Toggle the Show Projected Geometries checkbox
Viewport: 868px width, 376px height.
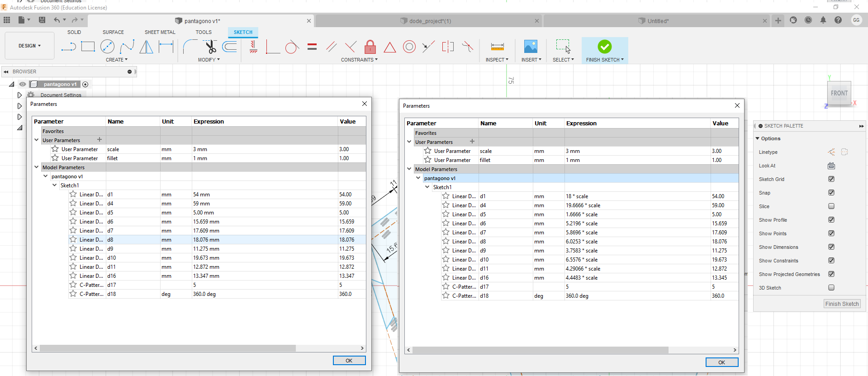pyautogui.click(x=831, y=274)
